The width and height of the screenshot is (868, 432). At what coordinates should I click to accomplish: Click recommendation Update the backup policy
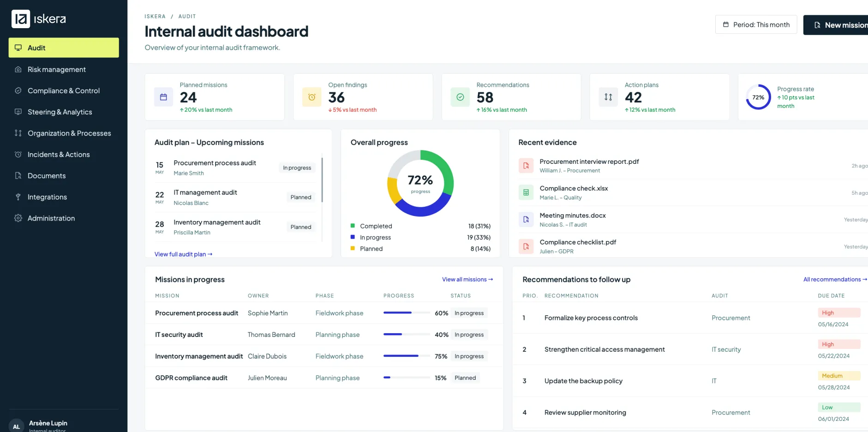pyautogui.click(x=583, y=381)
